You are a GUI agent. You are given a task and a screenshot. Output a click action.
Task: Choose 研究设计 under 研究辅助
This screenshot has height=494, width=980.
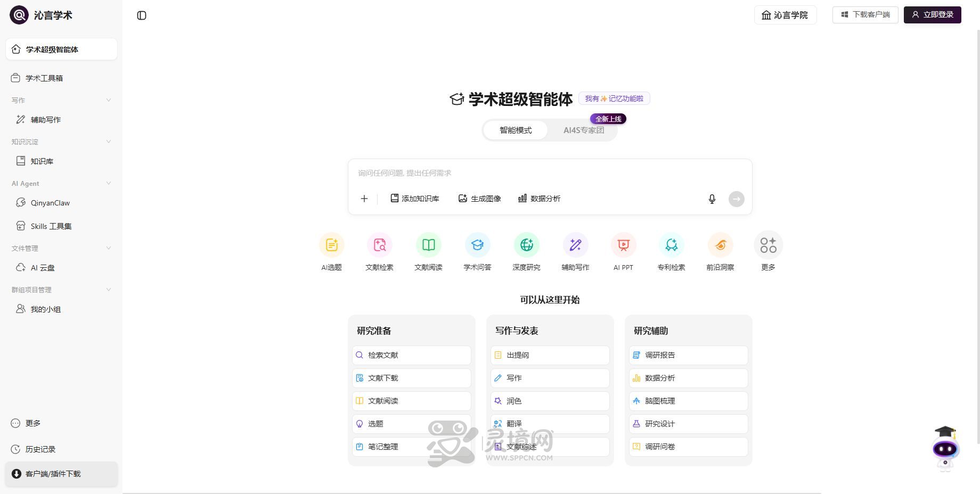(x=688, y=424)
